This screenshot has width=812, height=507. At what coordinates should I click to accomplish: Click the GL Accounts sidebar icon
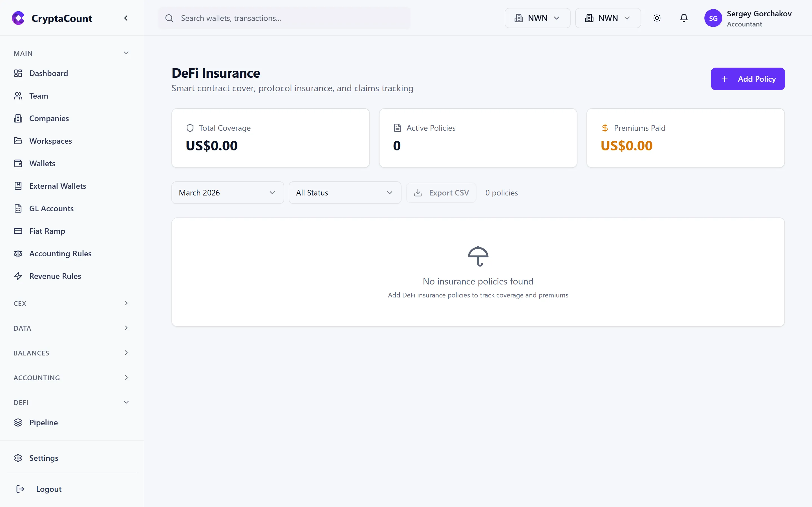tap(18, 208)
